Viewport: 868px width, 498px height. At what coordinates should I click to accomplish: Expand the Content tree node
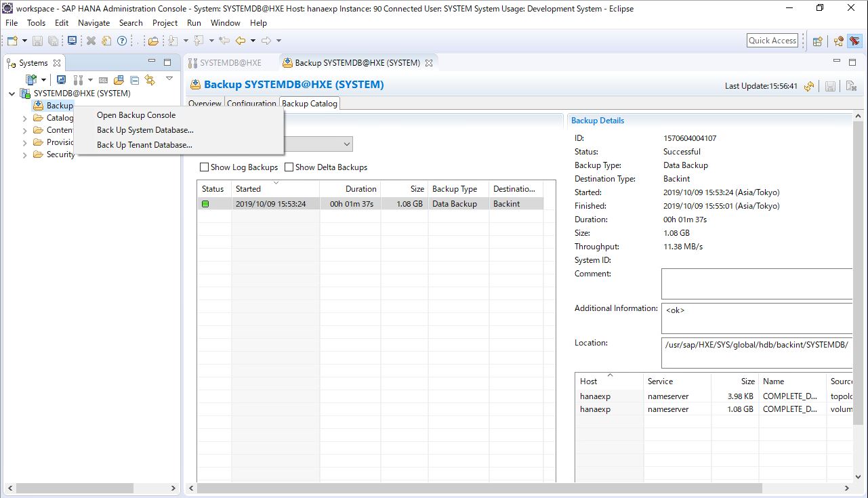25,130
